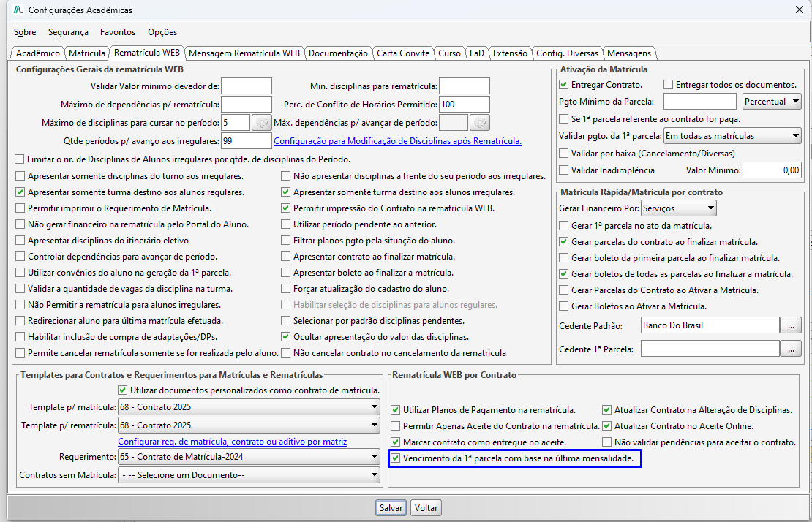Open the Sobre menu

[x=25, y=32]
